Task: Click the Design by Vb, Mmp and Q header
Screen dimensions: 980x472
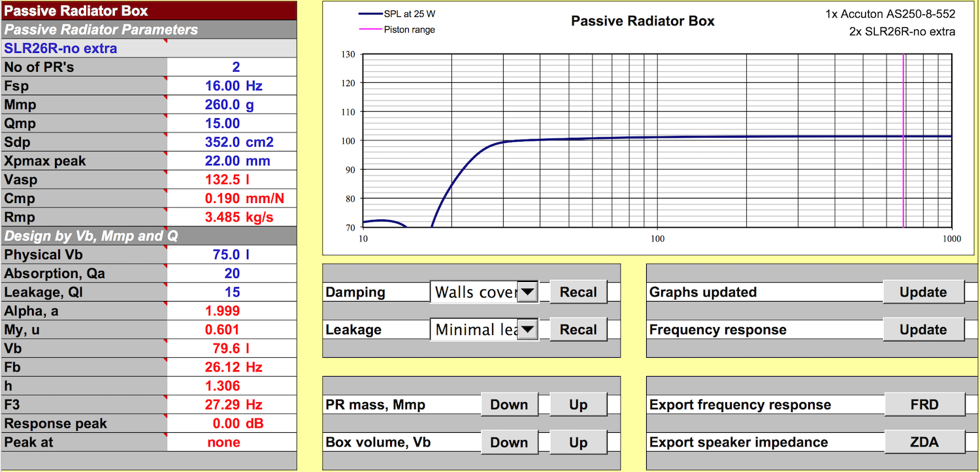Action: (x=148, y=236)
